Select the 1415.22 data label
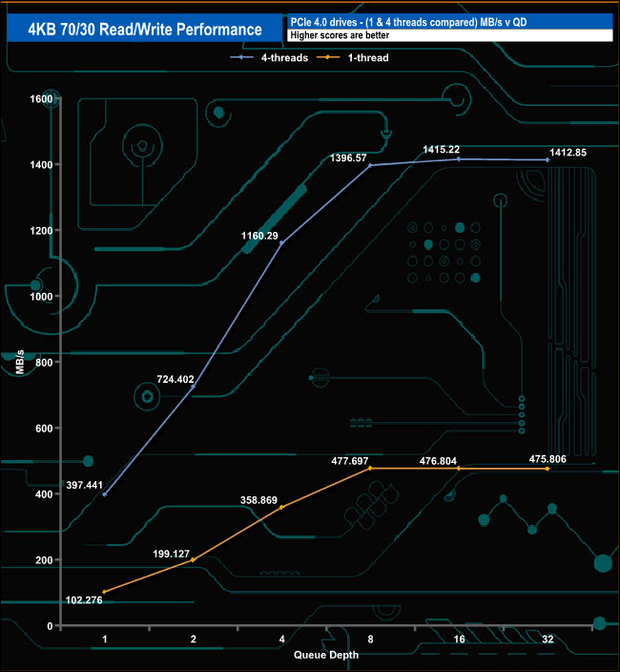Screen dimensions: 620x672 441,150
